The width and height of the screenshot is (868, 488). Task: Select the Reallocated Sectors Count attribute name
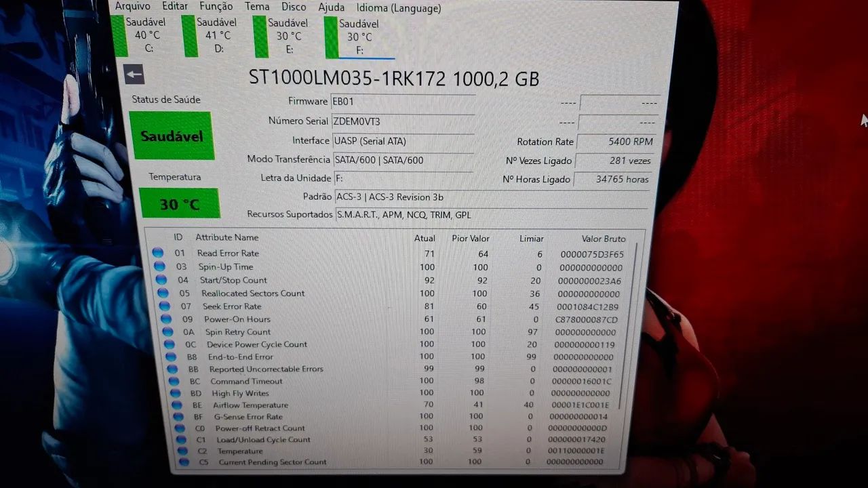(253, 293)
